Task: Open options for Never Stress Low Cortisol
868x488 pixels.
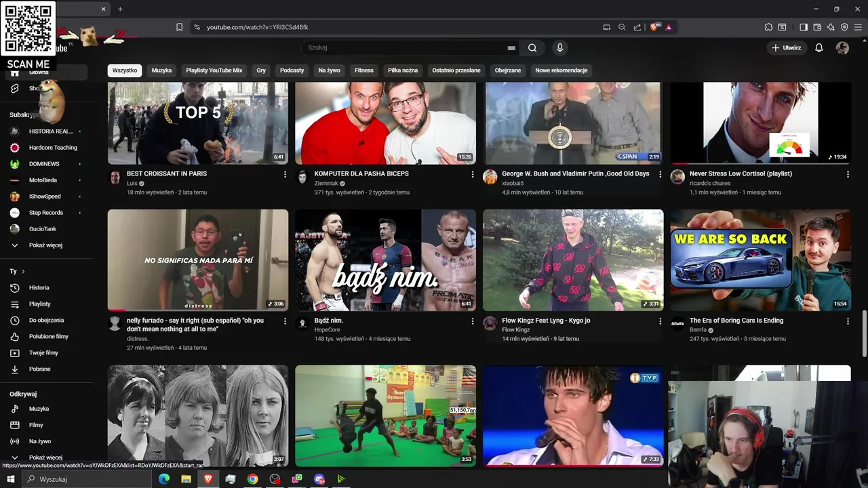Action: click(x=848, y=174)
